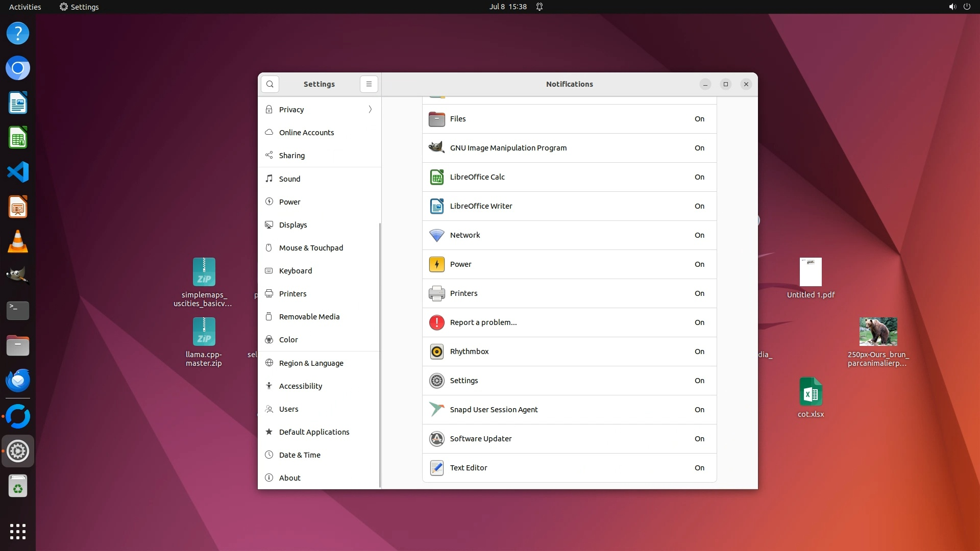Screen dimensions: 980x551
Task: Click the Software Updater icon in list
Action: point(436,439)
